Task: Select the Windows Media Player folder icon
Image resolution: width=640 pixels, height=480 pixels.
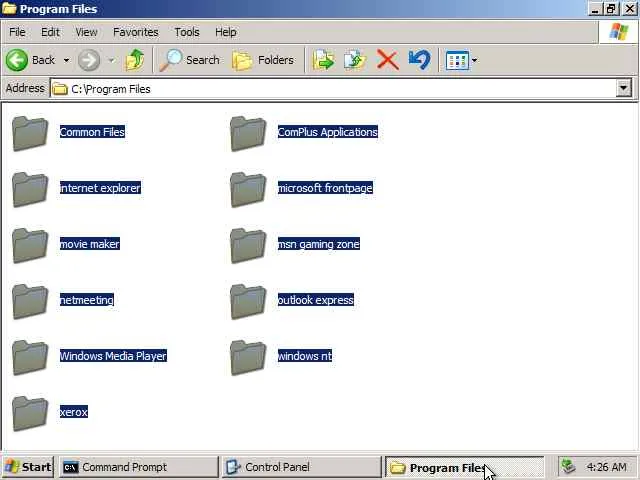Action: coord(30,357)
